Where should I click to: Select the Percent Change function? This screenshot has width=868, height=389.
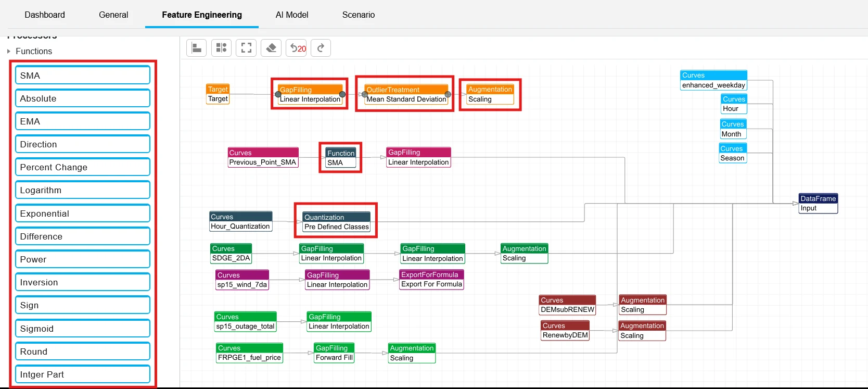83,167
